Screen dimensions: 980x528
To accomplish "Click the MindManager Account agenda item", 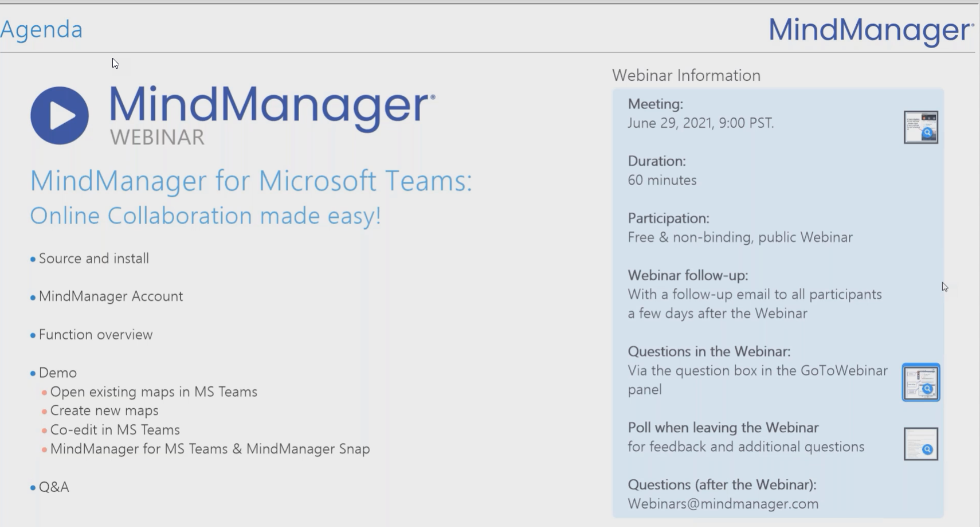I will (x=111, y=296).
